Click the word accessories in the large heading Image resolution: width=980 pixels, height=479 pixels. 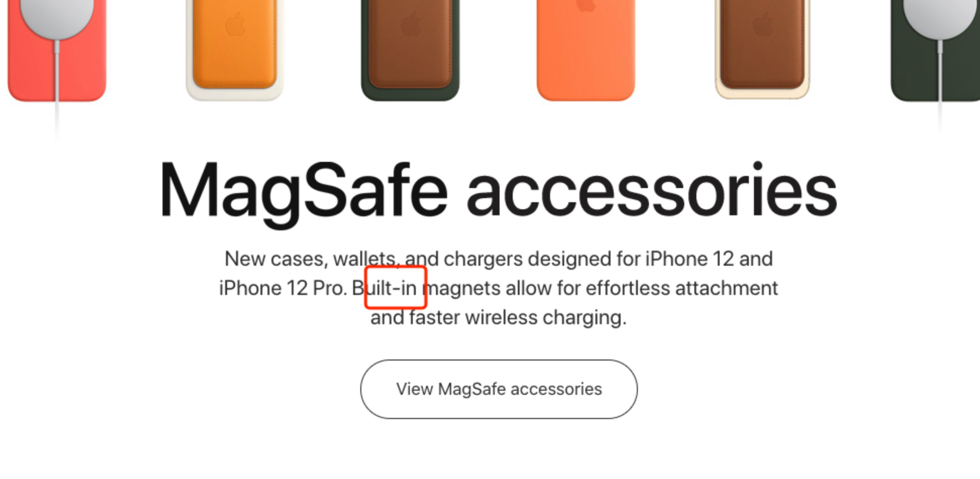(651, 191)
